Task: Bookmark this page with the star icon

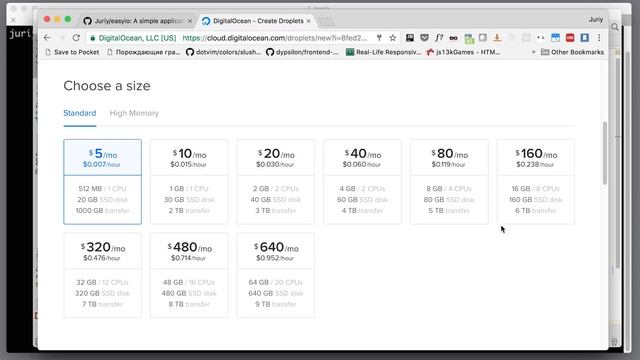Action: [x=393, y=38]
